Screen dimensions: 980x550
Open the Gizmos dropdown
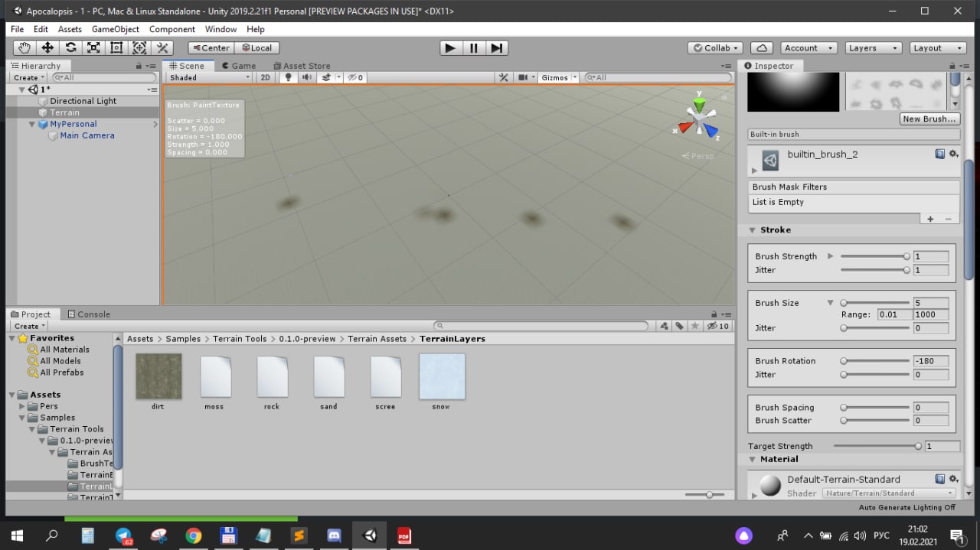point(559,77)
